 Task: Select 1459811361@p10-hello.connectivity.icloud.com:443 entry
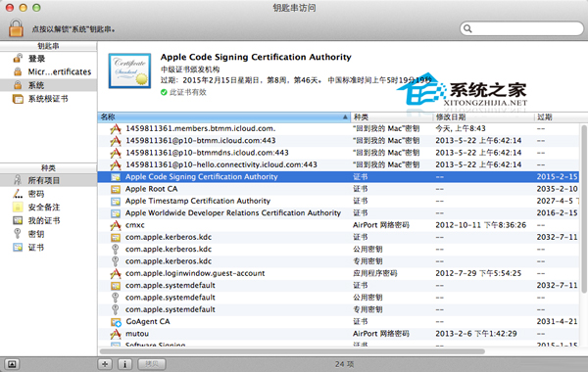click(x=338, y=164)
